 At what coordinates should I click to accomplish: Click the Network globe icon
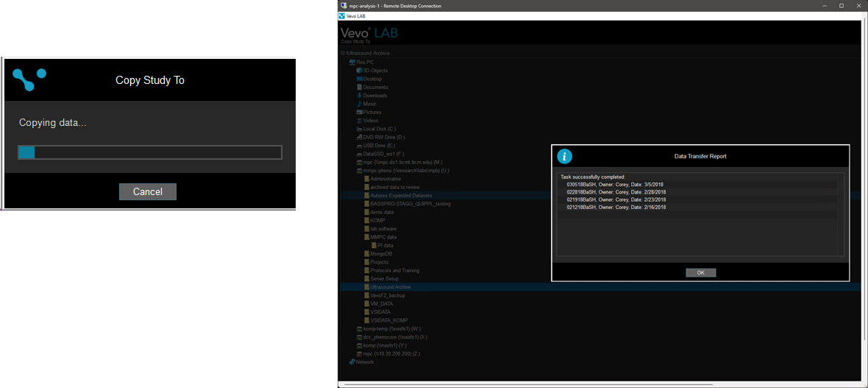(352, 362)
